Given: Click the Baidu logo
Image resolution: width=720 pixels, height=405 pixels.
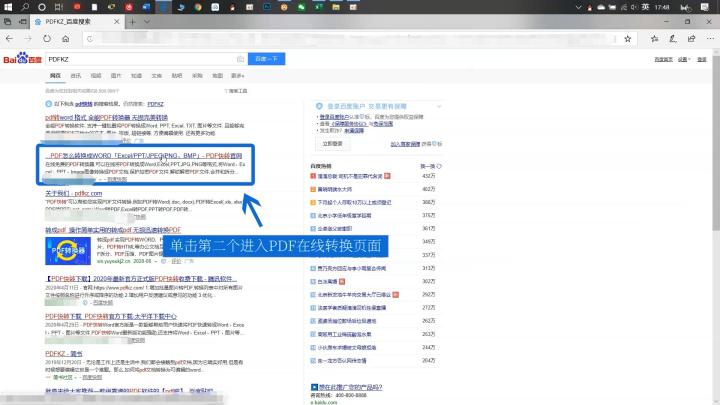Looking at the screenshot, I should click(x=22, y=59).
